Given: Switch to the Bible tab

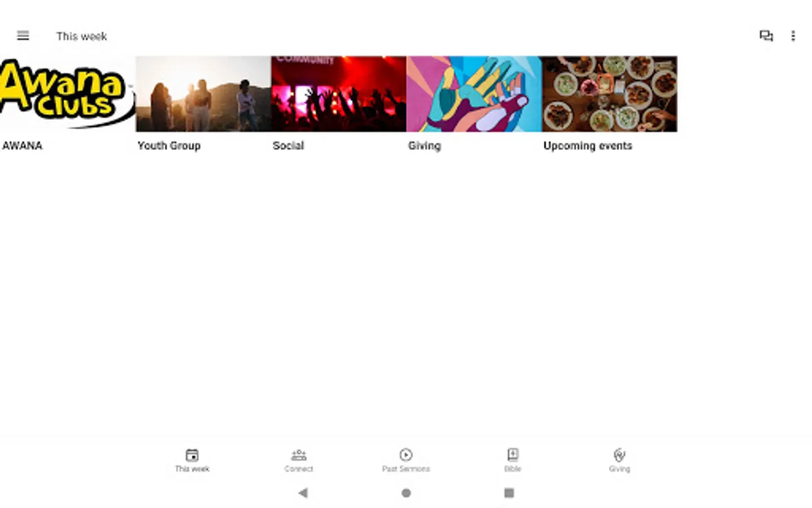Looking at the screenshot, I should [513, 460].
